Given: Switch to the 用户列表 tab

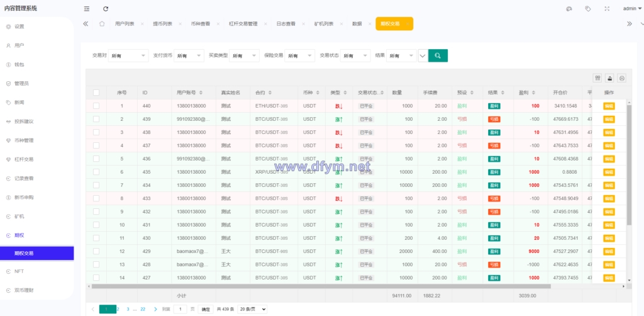Looking at the screenshot, I should pos(125,24).
